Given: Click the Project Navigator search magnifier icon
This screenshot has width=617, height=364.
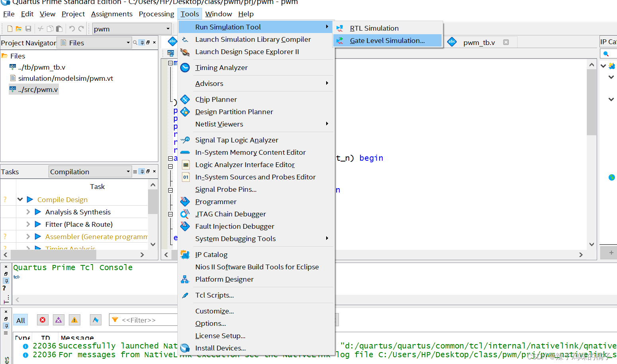Looking at the screenshot, I should (135, 43).
